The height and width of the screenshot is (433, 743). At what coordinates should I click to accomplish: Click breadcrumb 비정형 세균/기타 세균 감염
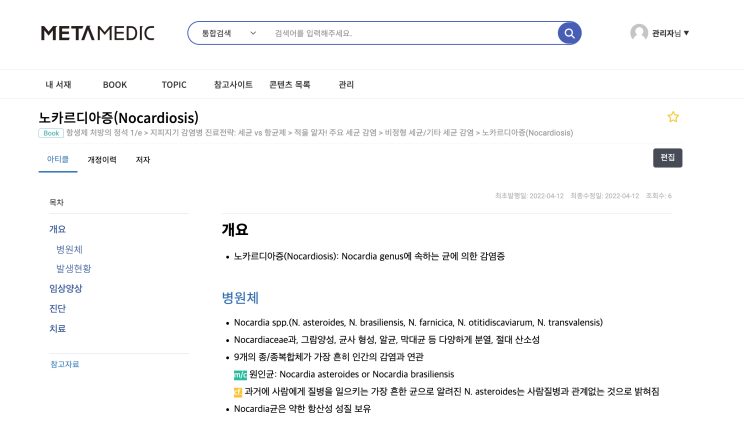coord(429,133)
